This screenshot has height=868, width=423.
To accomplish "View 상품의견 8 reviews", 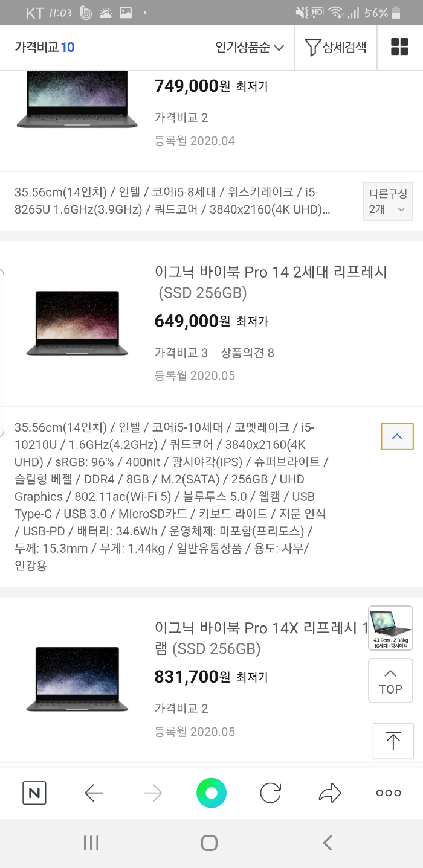I will 247,353.
